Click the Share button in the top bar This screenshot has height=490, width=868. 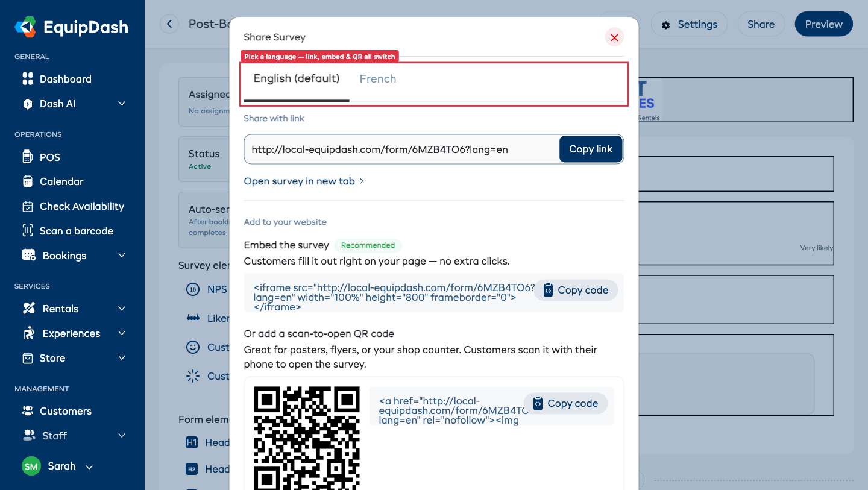coord(761,24)
